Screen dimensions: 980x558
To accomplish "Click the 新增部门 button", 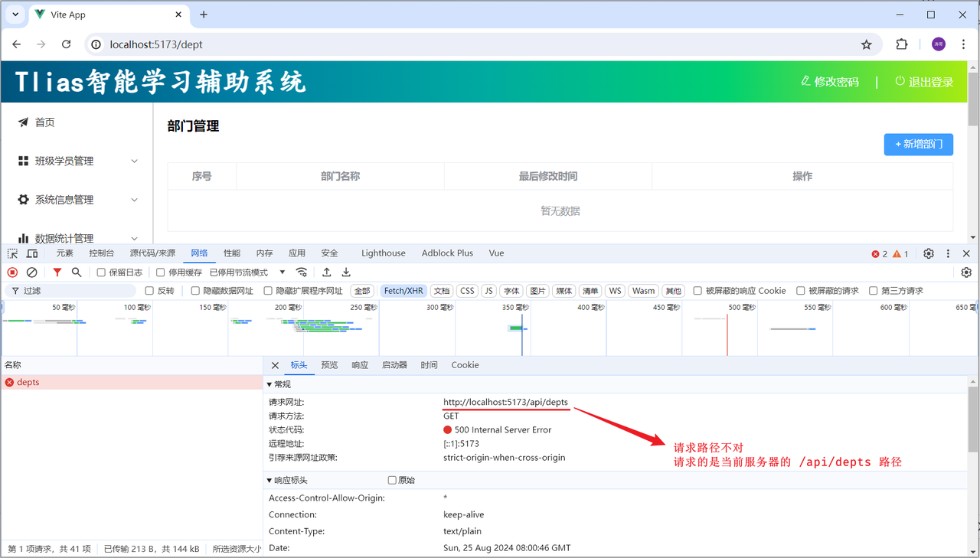I will 918,144.
